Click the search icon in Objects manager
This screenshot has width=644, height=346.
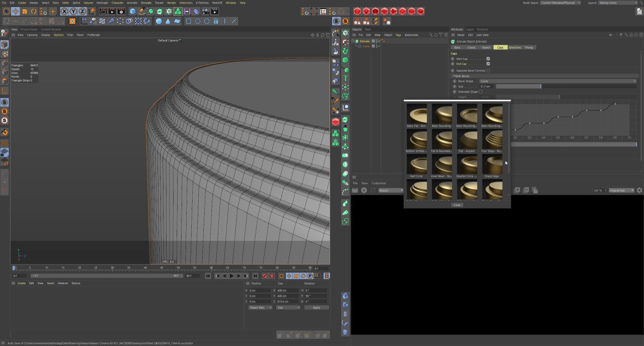point(431,35)
